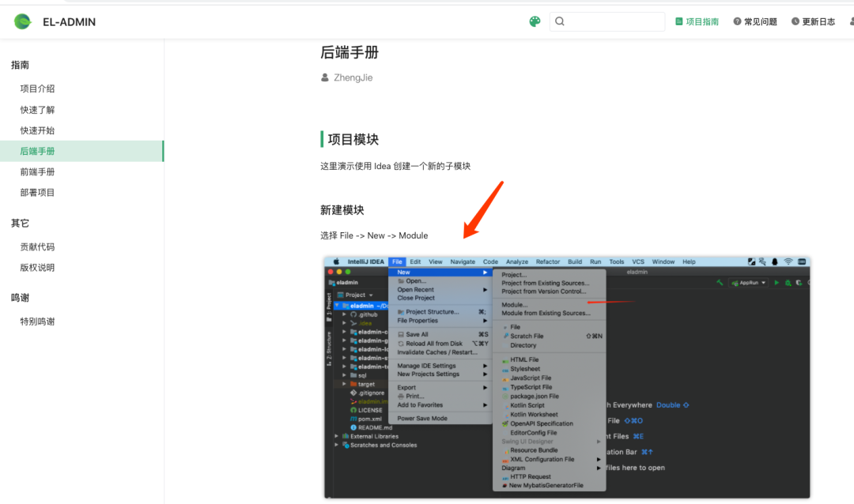Click the theme palette color icon
This screenshot has width=854, height=504.
point(535,21)
